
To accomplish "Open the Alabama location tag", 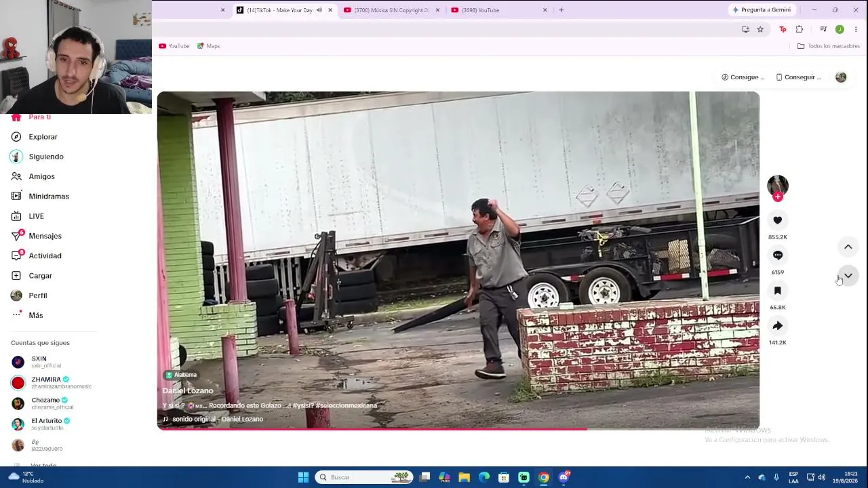I will (x=181, y=375).
